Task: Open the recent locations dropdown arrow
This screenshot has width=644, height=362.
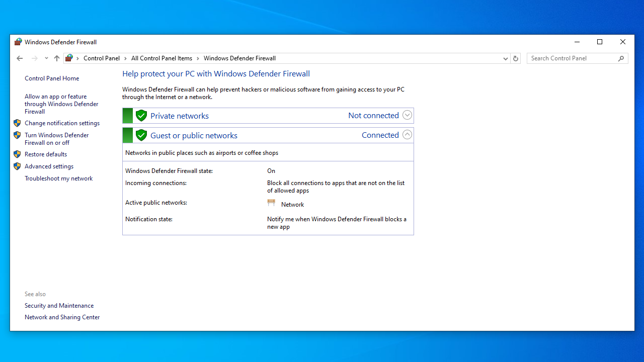Action: tap(46, 58)
